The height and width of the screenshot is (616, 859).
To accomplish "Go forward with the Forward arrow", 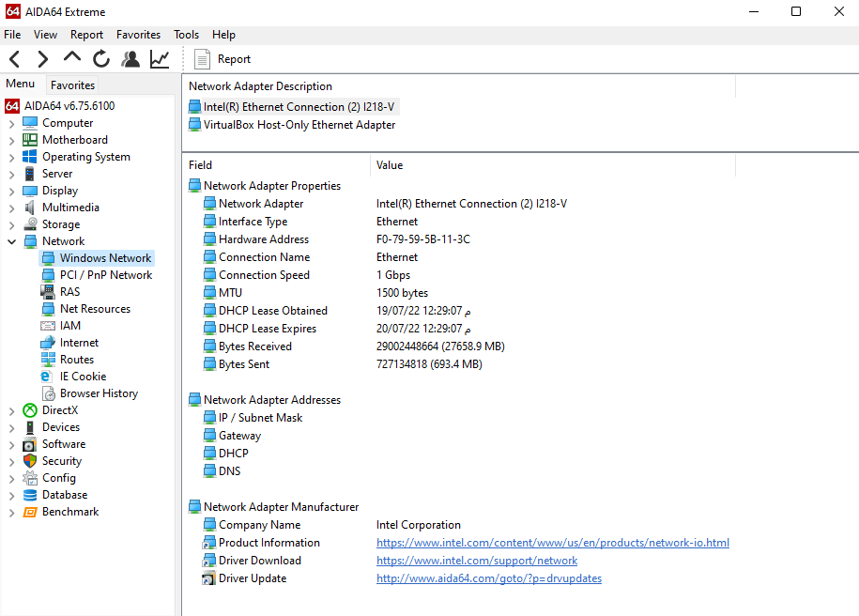I will click(x=43, y=58).
